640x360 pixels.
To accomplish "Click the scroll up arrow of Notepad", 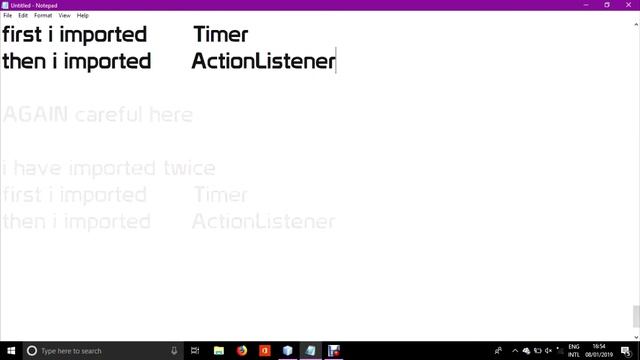I will (x=636, y=25).
